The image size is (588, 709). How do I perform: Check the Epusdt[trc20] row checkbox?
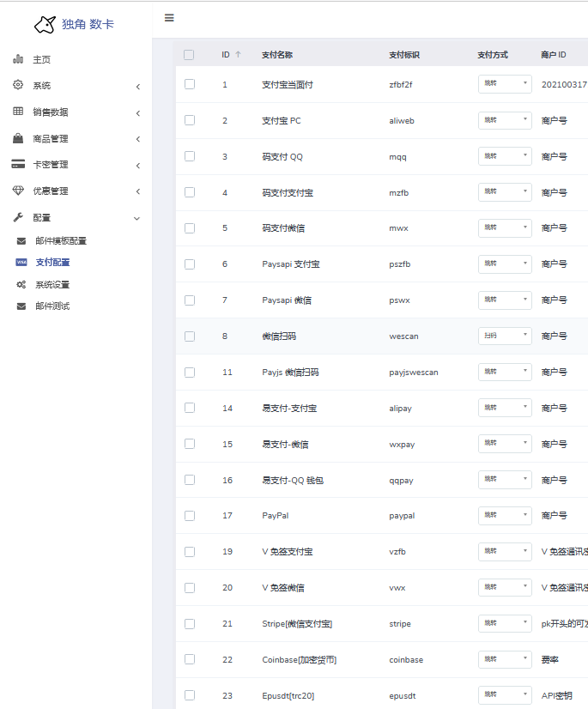click(x=190, y=695)
